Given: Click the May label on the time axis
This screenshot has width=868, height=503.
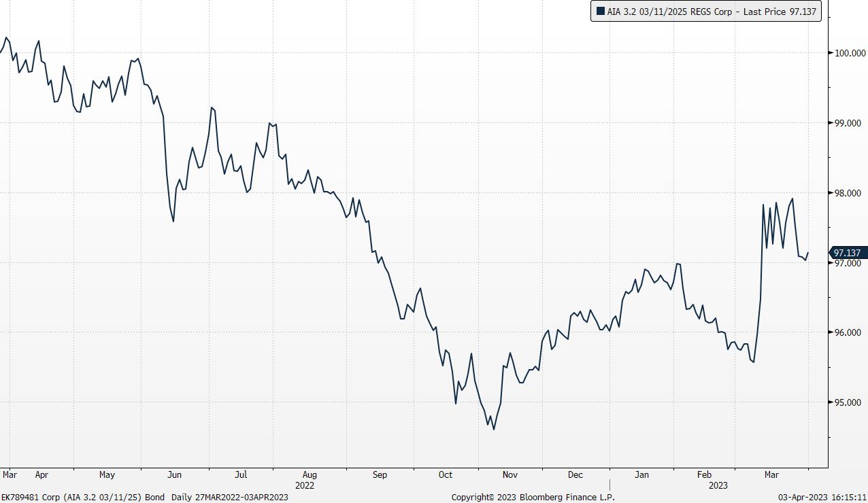Looking at the screenshot, I should (x=107, y=475).
